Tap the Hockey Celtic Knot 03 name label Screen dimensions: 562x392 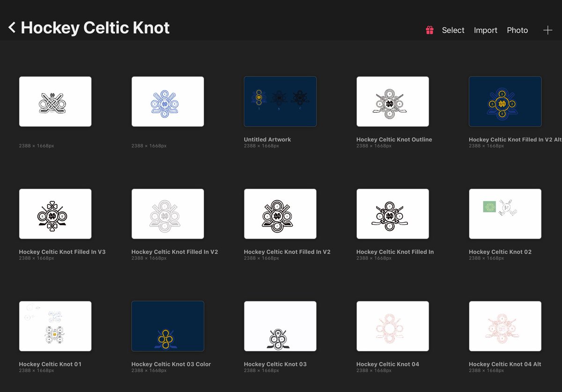point(275,364)
